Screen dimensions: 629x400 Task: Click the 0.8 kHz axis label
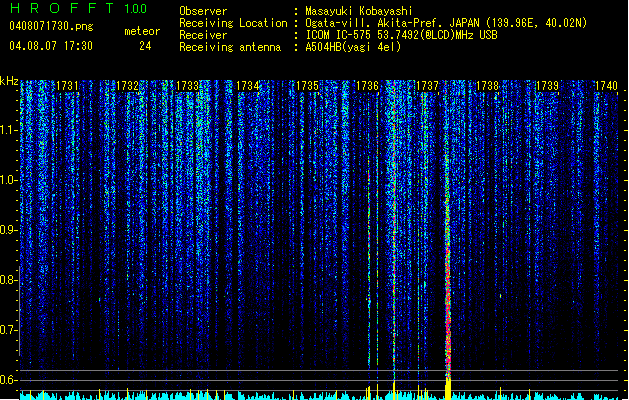[8, 280]
